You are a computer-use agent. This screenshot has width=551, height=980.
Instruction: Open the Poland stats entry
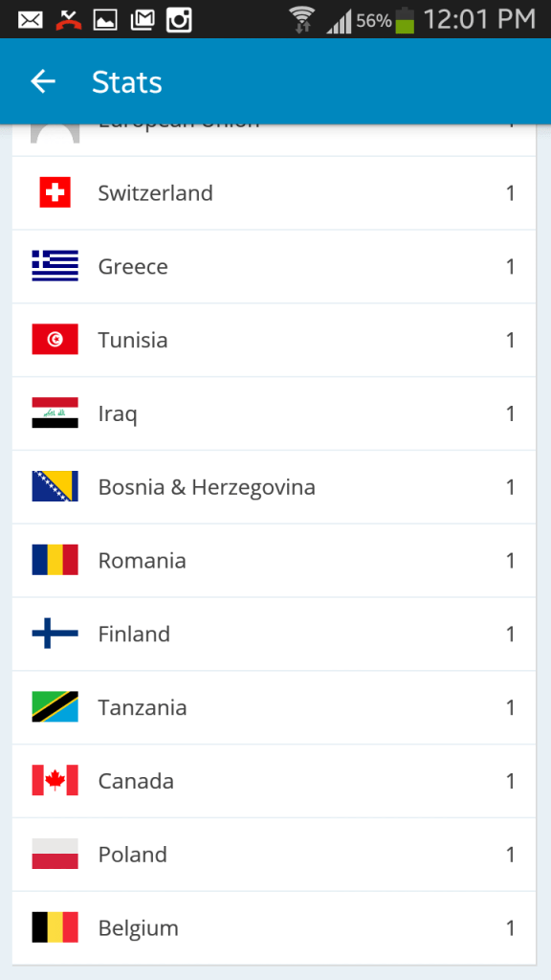pyautogui.click(x=275, y=855)
